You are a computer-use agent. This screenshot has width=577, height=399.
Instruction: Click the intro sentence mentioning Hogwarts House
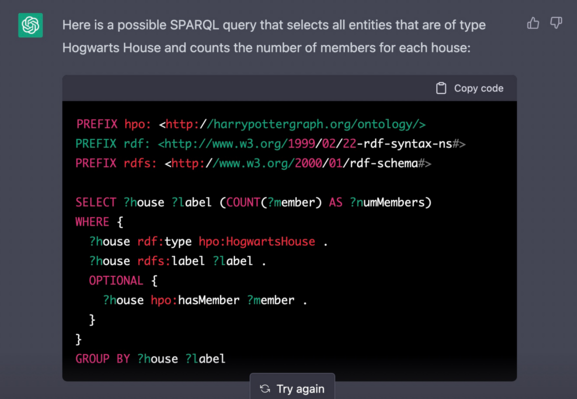274,36
